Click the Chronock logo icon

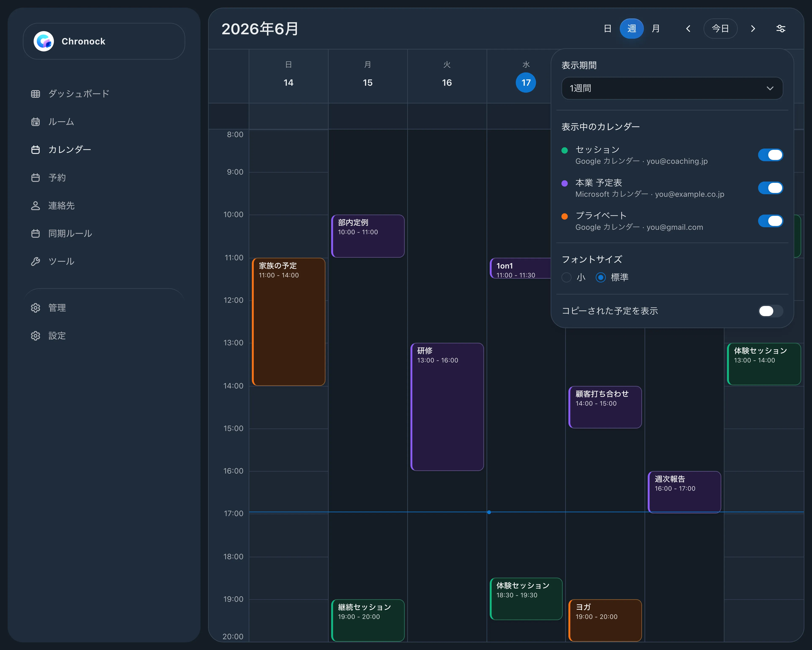44,41
